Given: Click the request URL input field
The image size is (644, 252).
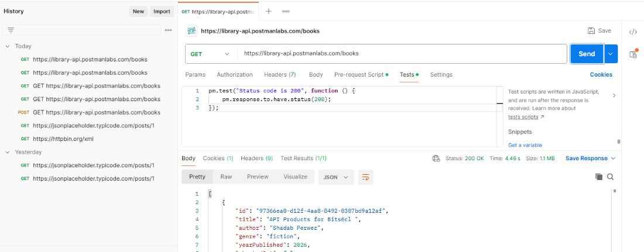Looking at the screenshot, I should tap(402, 54).
